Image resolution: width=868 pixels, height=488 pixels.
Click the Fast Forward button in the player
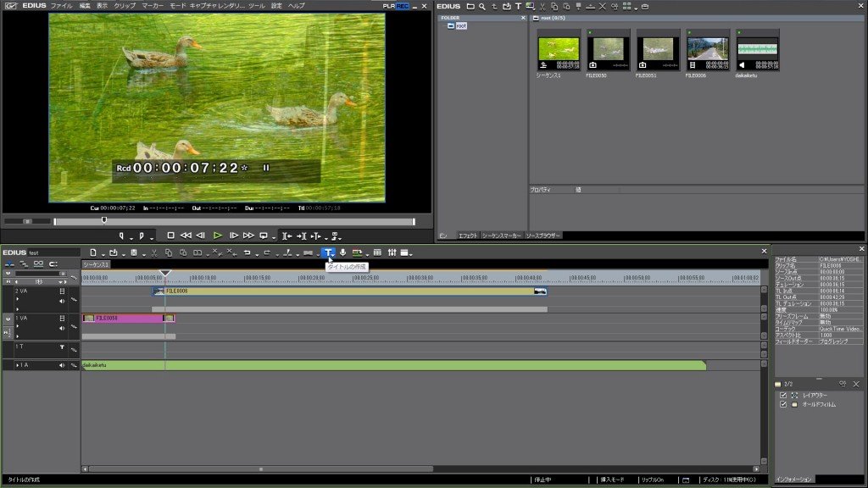pyautogui.click(x=248, y=236)
